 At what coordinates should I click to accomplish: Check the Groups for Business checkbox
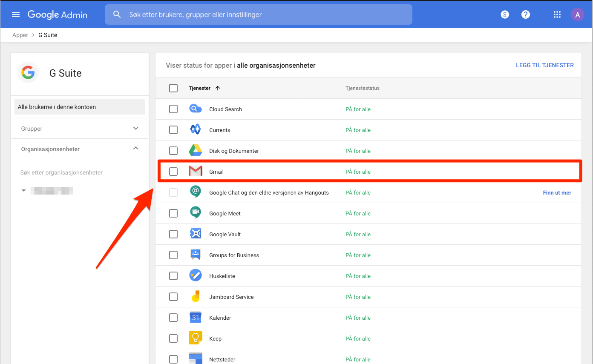173,255
